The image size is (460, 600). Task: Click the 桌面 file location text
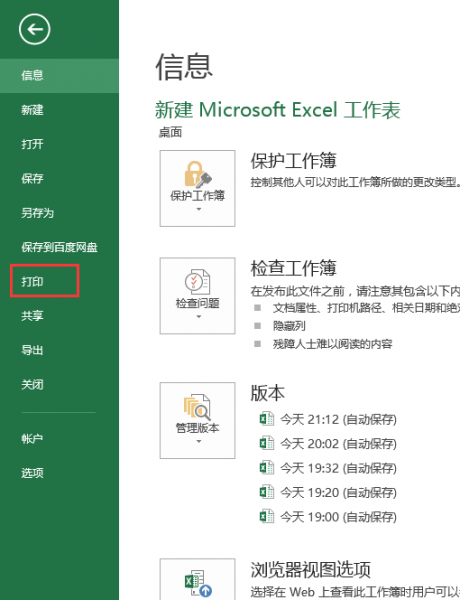coord(170,132)
